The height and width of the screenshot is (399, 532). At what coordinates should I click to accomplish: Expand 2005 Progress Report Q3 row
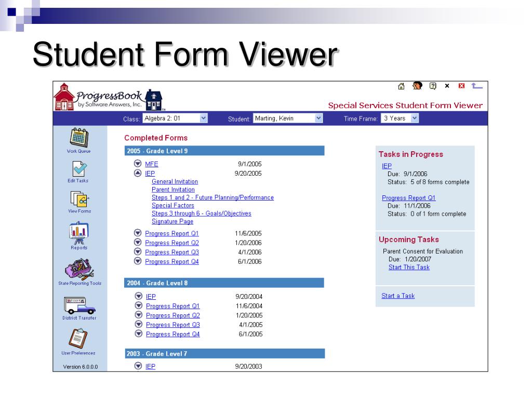point(137,252)
